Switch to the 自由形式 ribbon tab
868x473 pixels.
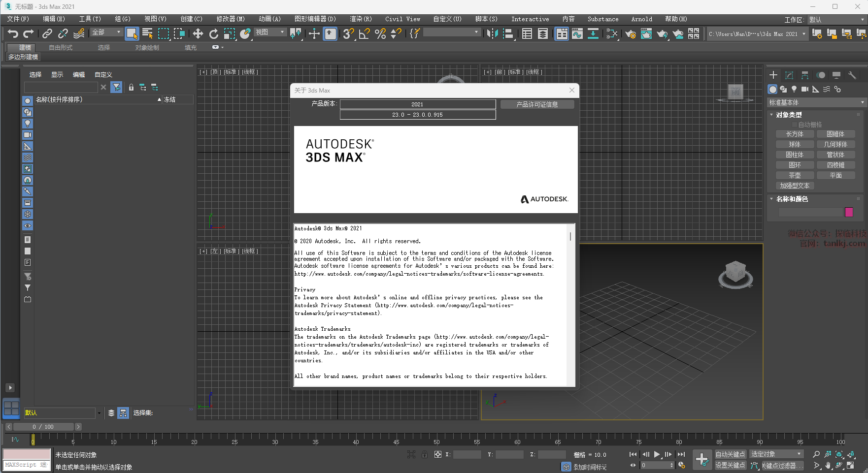point(61,48)
